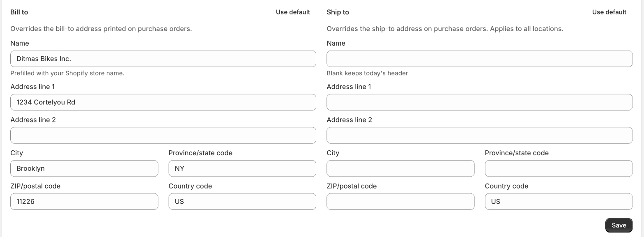Click 'Prefilled with your Shopify store name.' hint
Viewport: 644px width, 237px height.
click(67, 73)
